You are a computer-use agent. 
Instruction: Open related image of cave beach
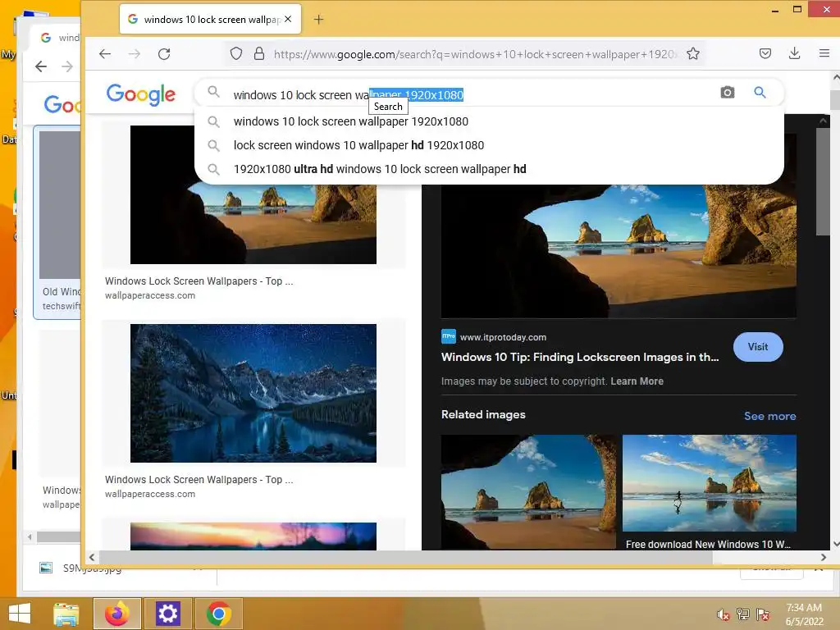coord(528,492)
